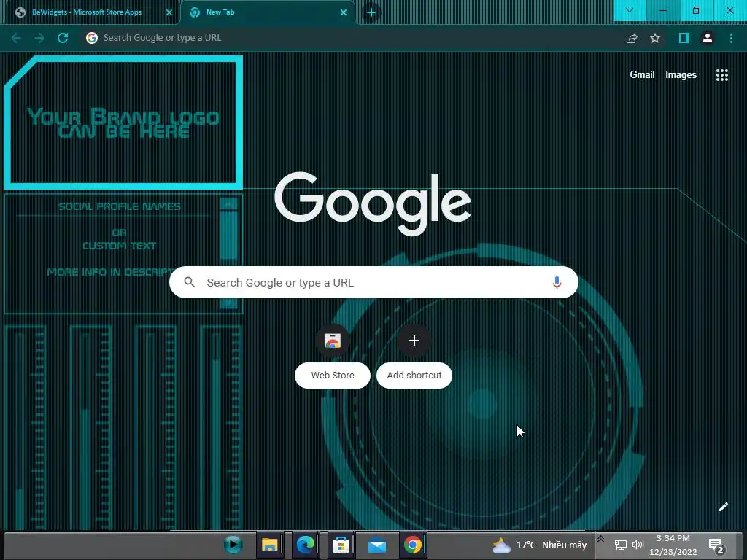Open Chrome's three-dot menu
This screenshot has width=747, height=560.
(731, 38)
